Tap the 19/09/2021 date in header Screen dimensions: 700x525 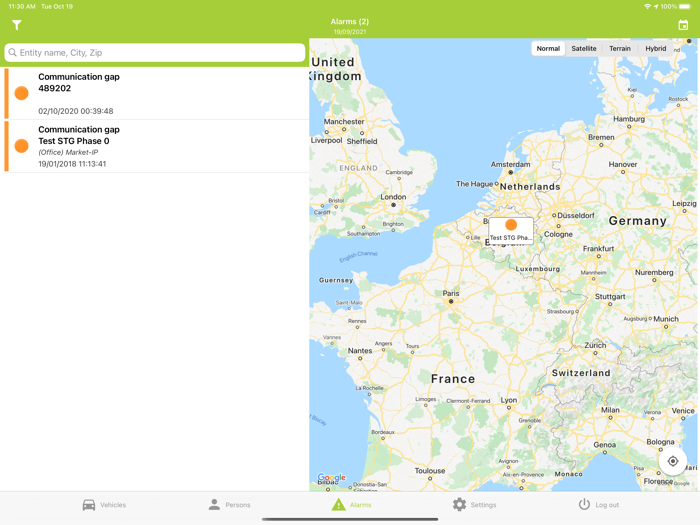point(350,32)
